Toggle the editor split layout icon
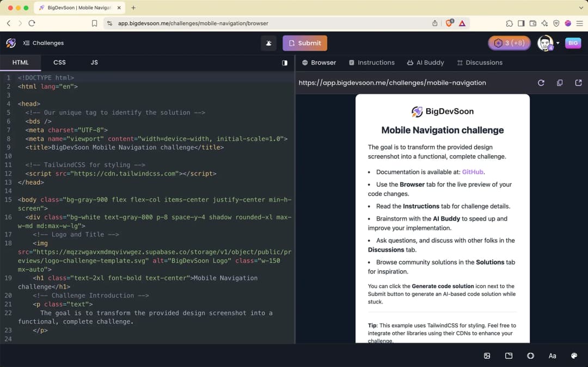 tap(285, 63)
